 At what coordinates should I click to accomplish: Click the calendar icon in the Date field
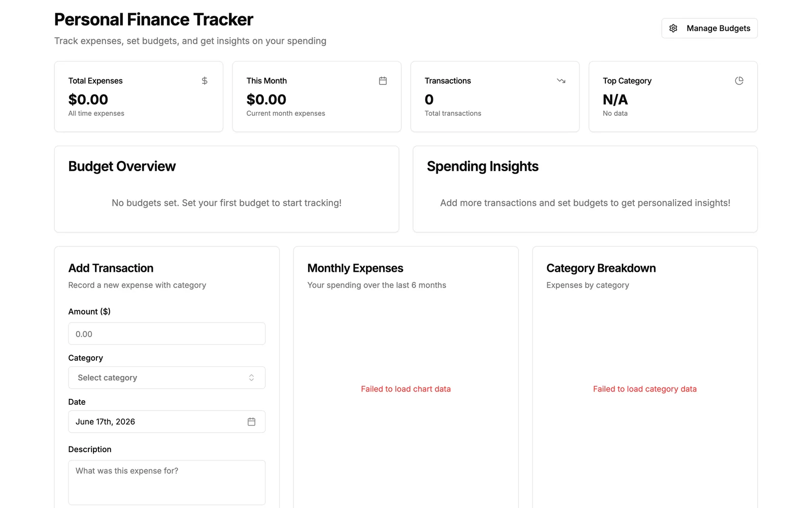pos(251,422)
